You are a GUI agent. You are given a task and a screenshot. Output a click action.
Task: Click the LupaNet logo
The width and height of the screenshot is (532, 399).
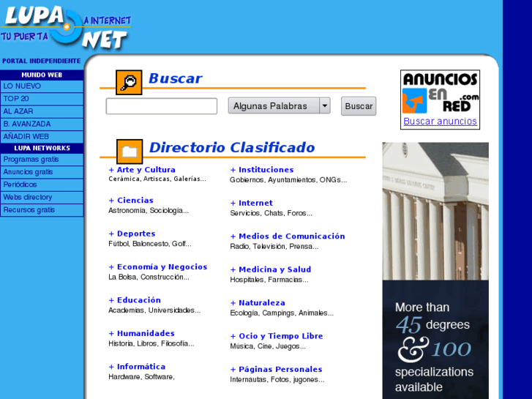66,27
